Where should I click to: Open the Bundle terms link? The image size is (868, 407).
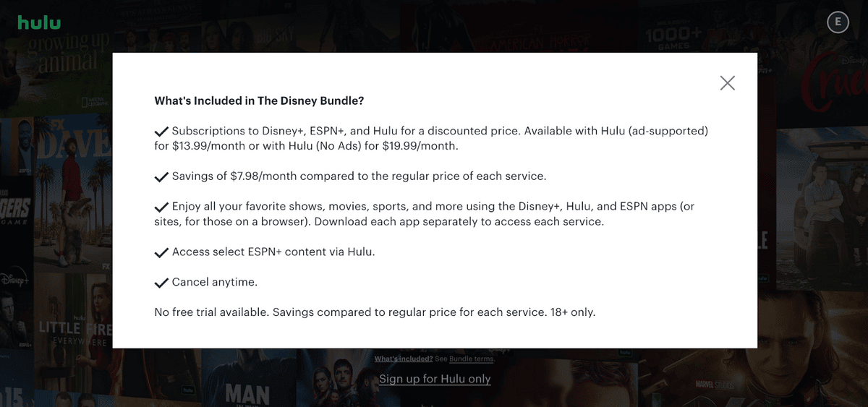tap(472, 359)
